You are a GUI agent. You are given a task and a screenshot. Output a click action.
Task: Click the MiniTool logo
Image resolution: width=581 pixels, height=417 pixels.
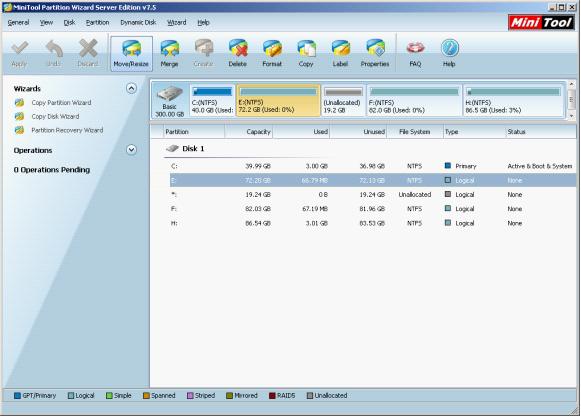[x=541, y=23]
